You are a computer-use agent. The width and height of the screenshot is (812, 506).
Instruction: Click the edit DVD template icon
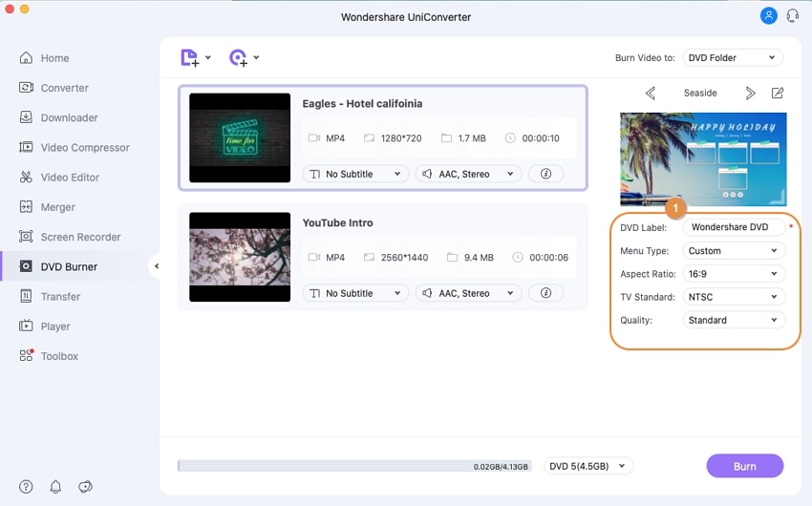coord(778,94)
